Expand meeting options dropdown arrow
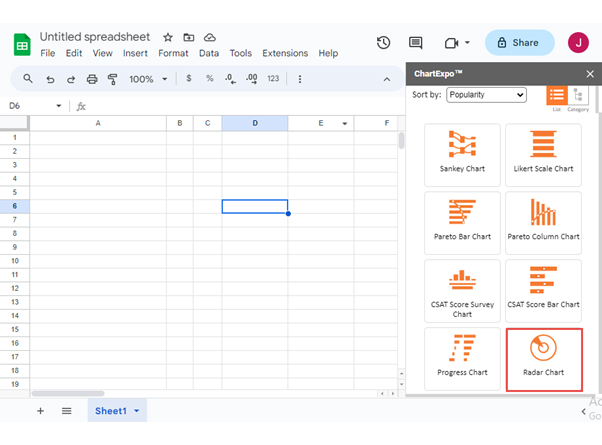This screenshot has height=445, width=602. 467,43
